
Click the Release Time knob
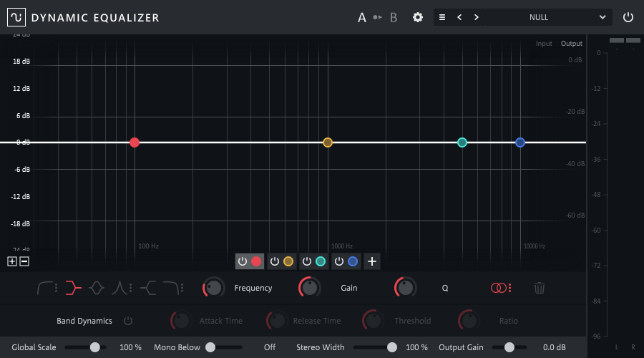tap(277, 321)
